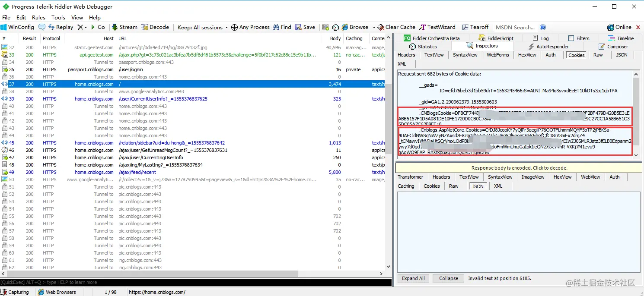Open the Tools menu
The height and width of the screenshot is (296, 644).
[x=58, y=18]
